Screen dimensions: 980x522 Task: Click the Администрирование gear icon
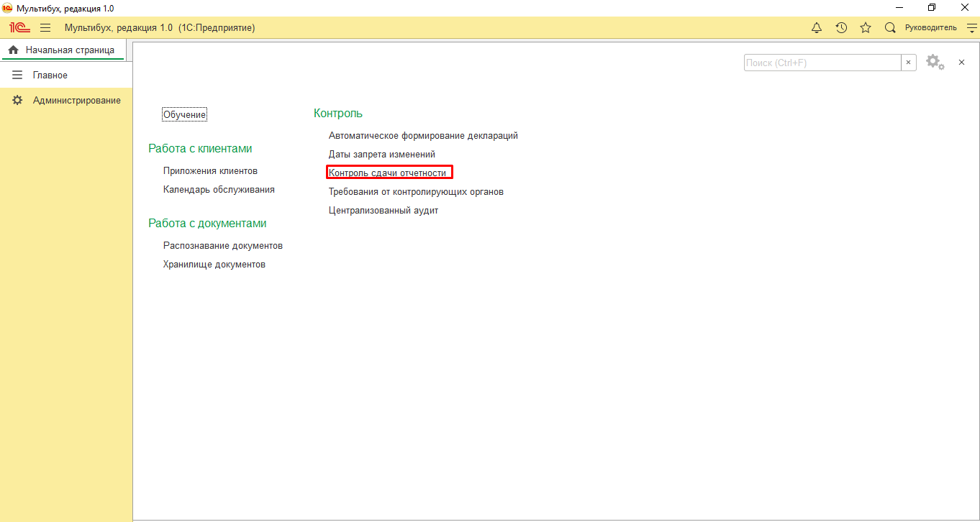pos(17,100)
